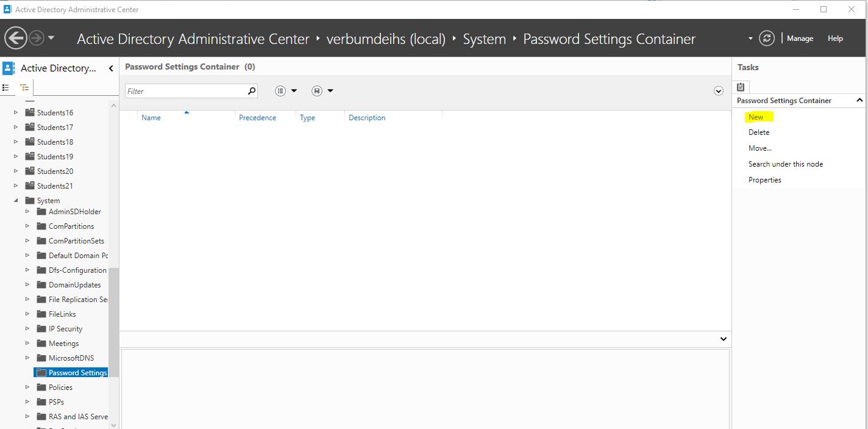
Task: Click Help in the top bar
Action: click(x=835, y=38)
